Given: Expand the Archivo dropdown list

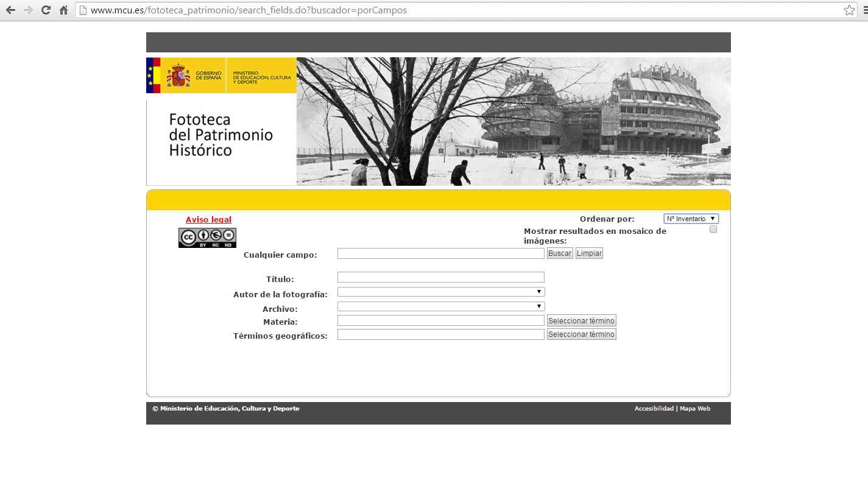Looking at the screenshot, I should (x=441, y=306).
